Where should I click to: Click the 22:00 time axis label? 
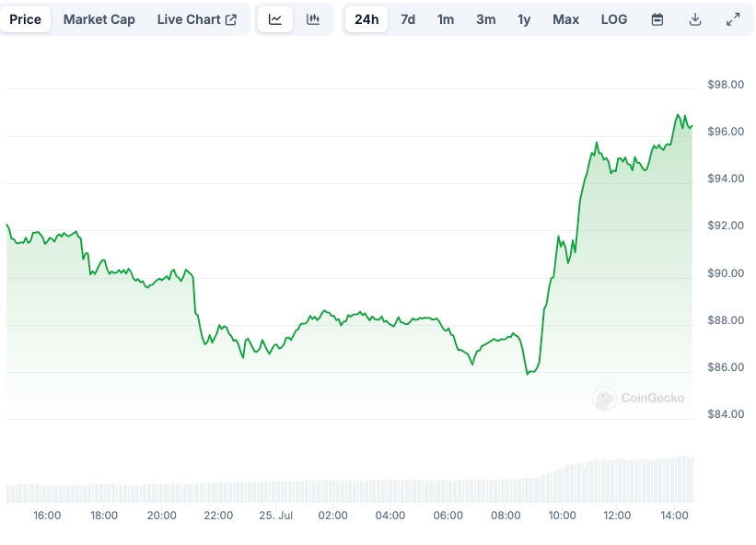218,516
